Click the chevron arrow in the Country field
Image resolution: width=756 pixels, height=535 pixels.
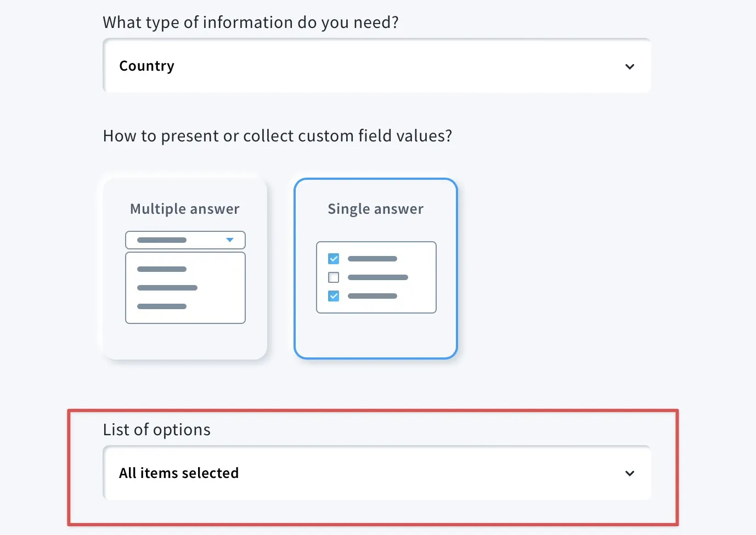click(x=630, y=67)
